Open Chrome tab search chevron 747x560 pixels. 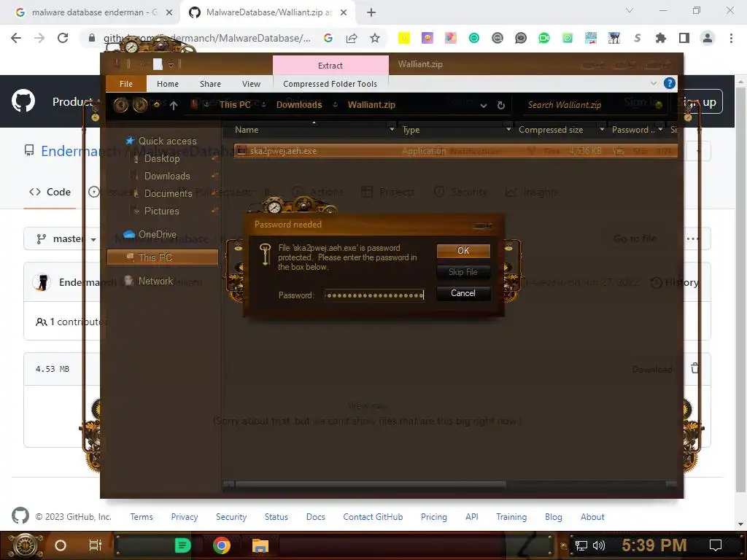pyautogui.click(x=630, y=10)
